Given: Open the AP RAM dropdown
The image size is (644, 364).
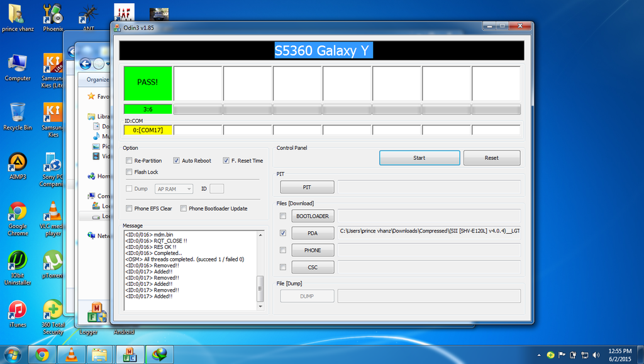Looking at the screenshot, I should click(174, 188).
